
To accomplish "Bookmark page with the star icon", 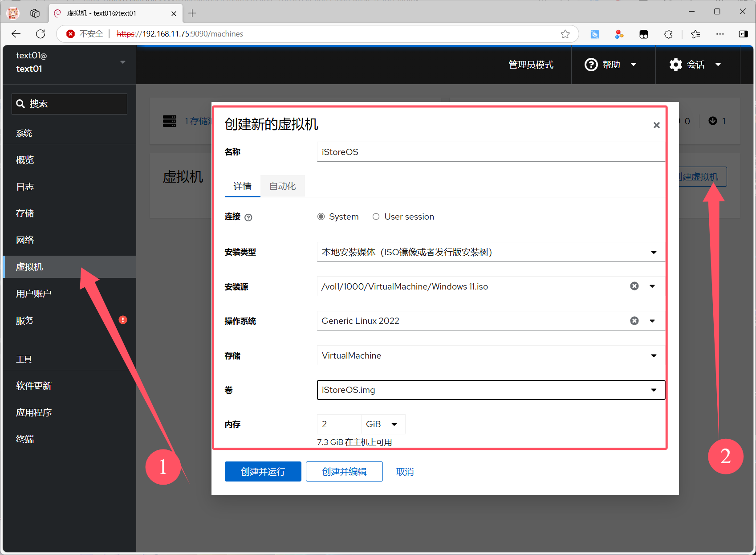I will [x=565, y=34].
